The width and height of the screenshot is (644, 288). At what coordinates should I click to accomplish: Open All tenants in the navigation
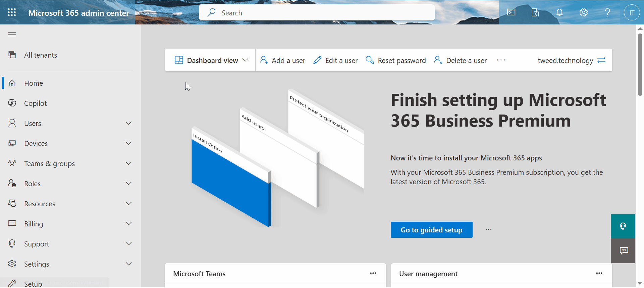point(70,55)
